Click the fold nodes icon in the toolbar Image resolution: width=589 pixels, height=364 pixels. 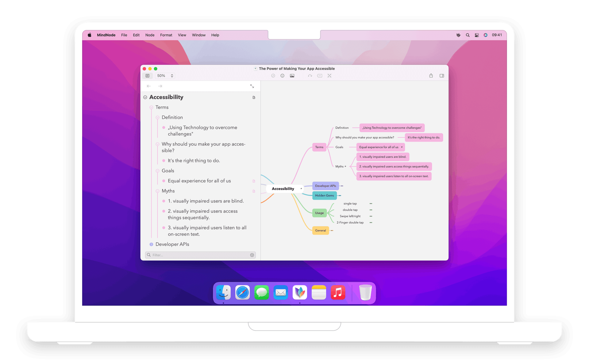tap(329, 75)
